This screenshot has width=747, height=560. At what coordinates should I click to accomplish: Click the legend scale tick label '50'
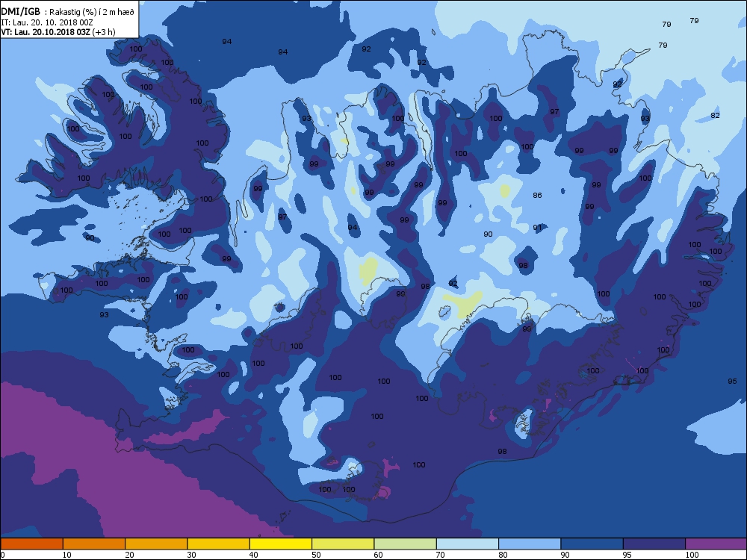point(316,555)
